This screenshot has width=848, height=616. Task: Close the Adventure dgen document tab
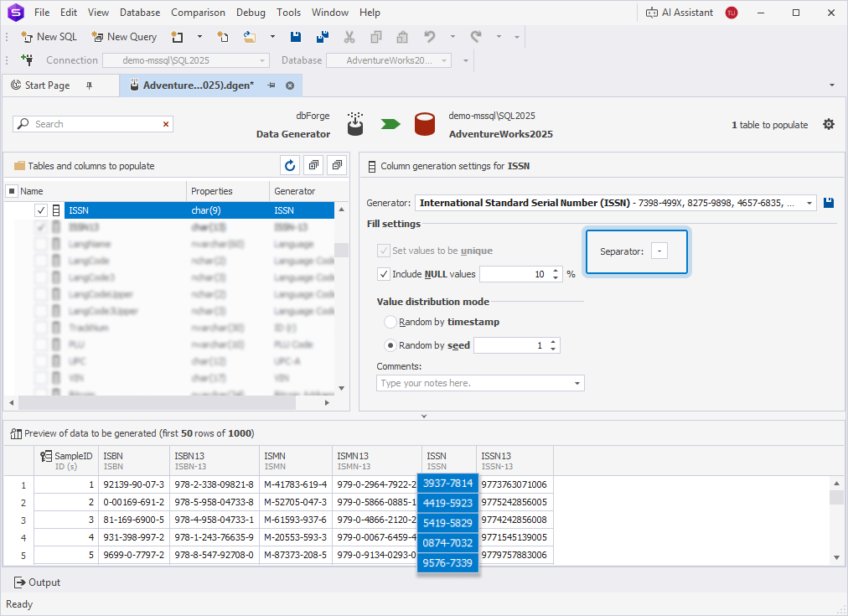pos(290,85)
